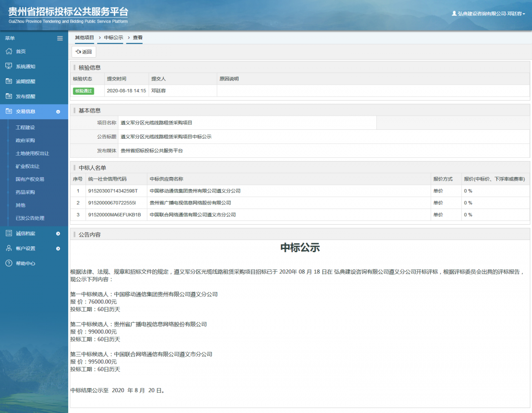Click the green 核验通过 status badge

pos(84,91)
